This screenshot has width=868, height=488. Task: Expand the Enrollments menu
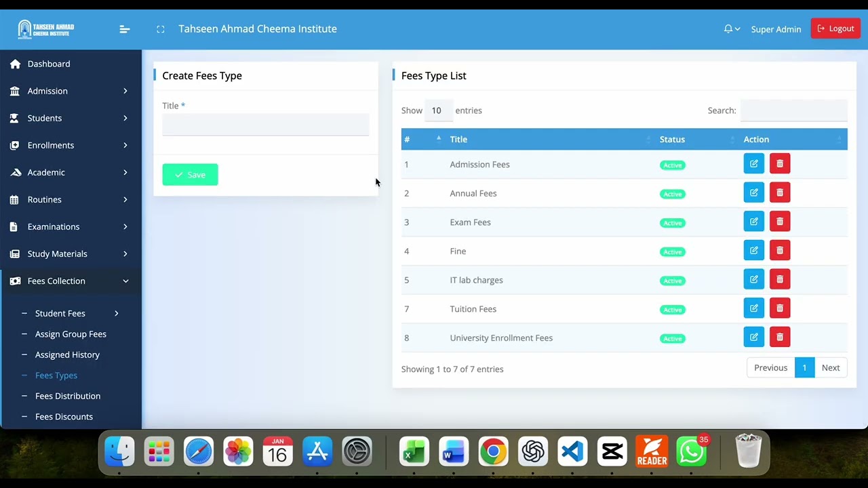tap(69, 145)
